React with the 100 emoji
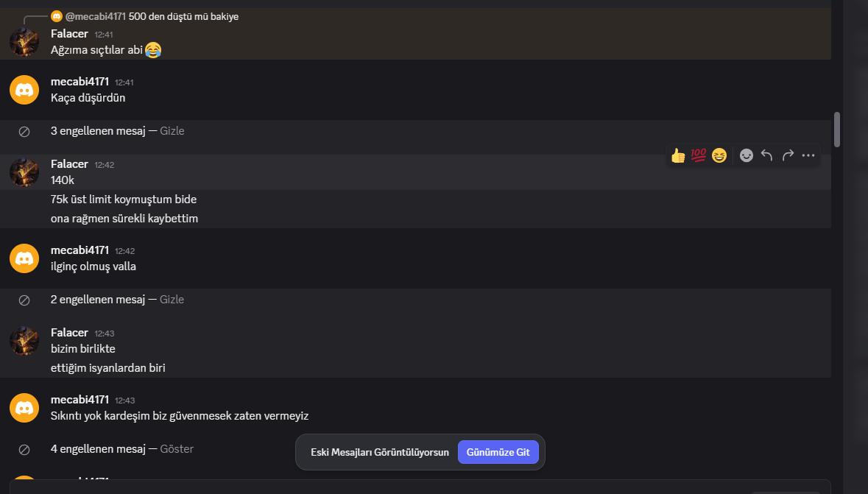Image resolution: width=868 pixels, height=494 pixels. (699, 155)
